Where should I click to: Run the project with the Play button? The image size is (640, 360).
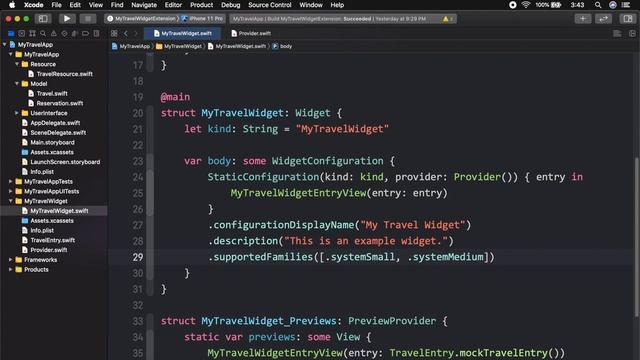67,18
